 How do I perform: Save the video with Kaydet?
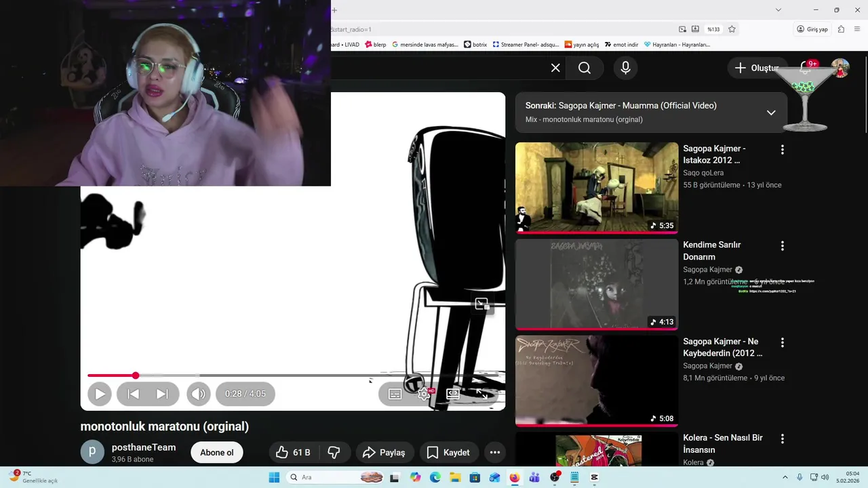tap(449, 453)
